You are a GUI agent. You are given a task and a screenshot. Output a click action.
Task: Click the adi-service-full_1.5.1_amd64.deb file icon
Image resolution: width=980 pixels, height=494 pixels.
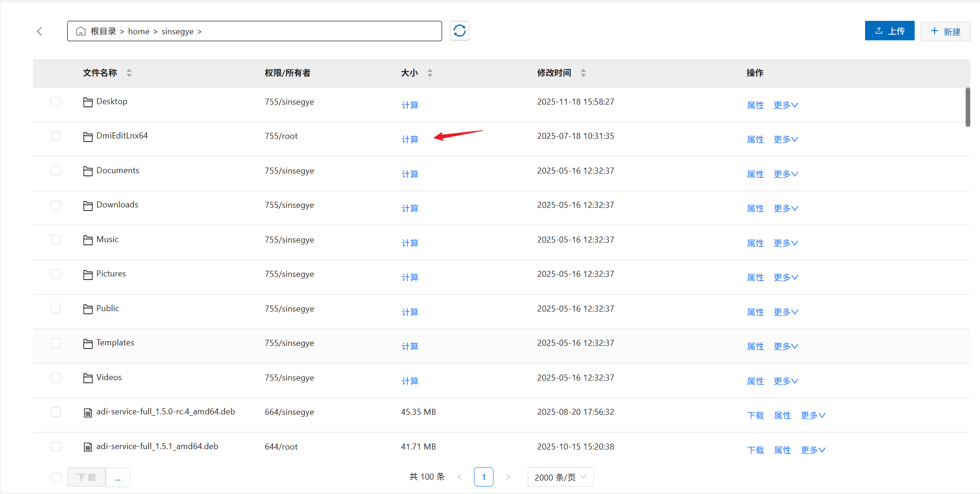click(88, 447)
